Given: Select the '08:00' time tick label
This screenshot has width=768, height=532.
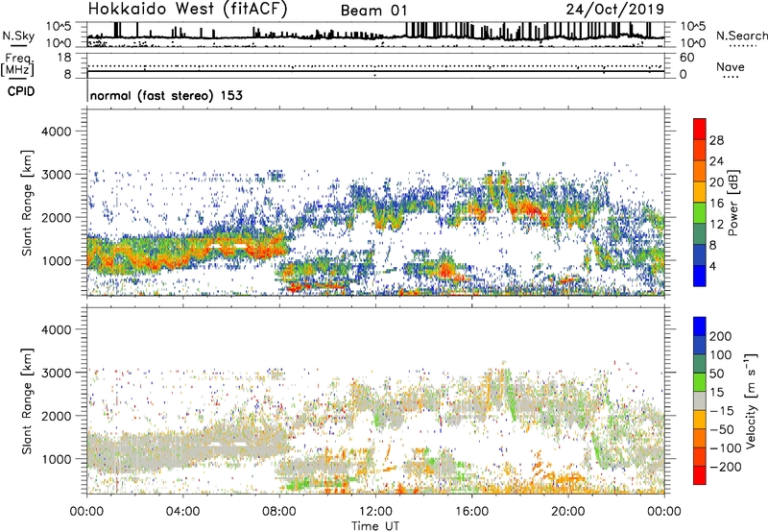Looking at the screenshot, I should (x=279, y=512).
